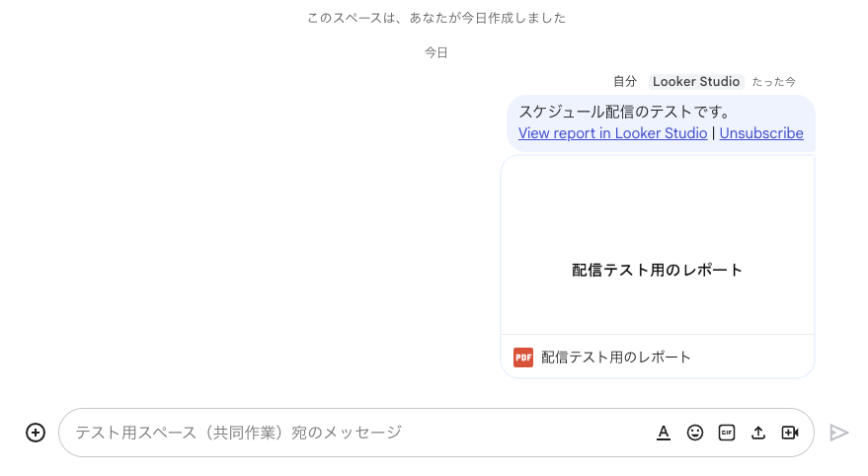Click the 自分 sender name
Screen dimensions: 868x476
(625, 82)
